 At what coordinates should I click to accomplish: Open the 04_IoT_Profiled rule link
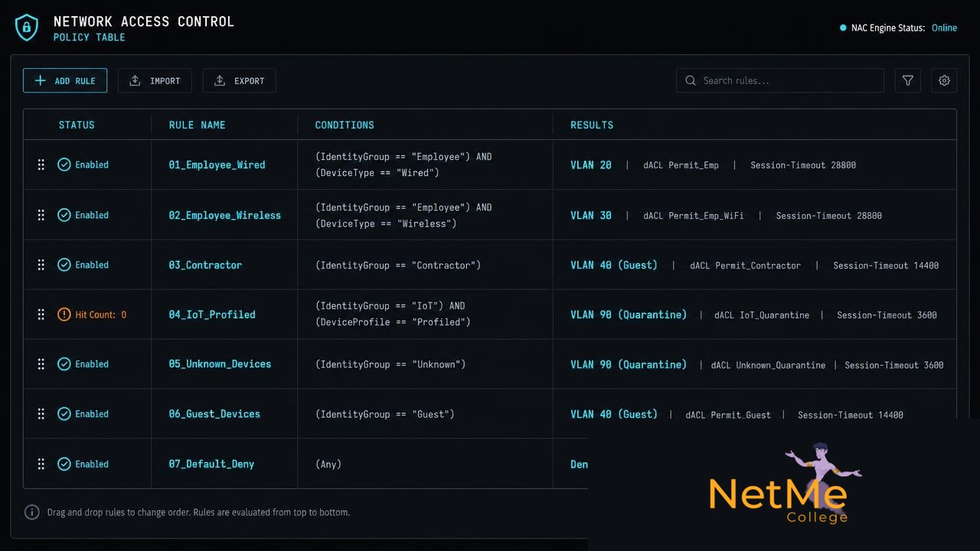tap(212, 315)
